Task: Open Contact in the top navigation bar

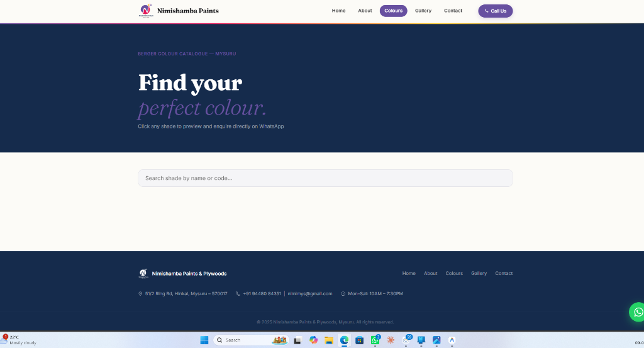Action: click(x=453, y=11)
